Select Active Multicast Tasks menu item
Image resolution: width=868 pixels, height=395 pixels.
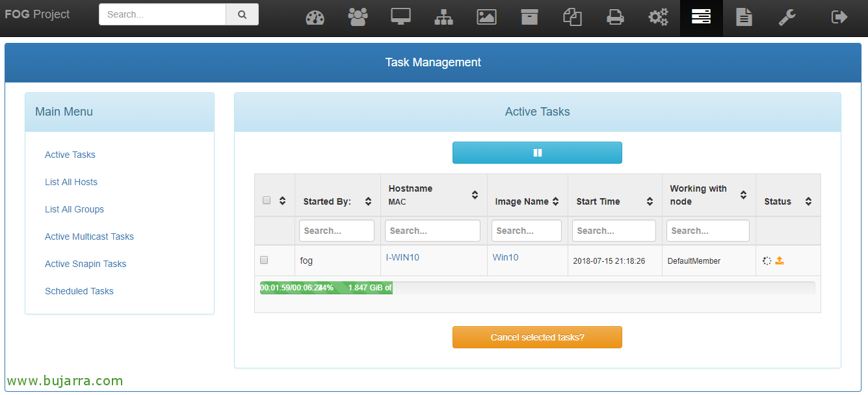(89, 236)
